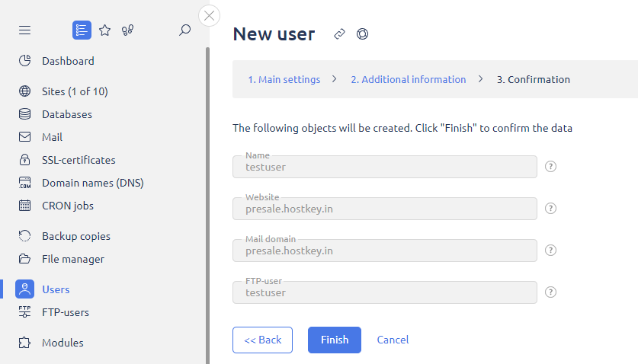Show help for Mail domain field

coord(551,251)
